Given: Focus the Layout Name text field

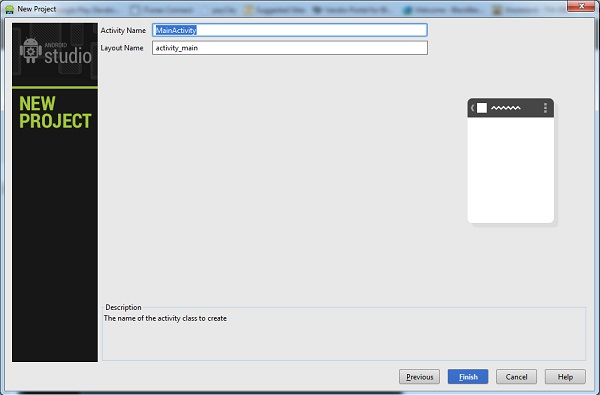Looking at the screenshot, I should click(290, 48).
